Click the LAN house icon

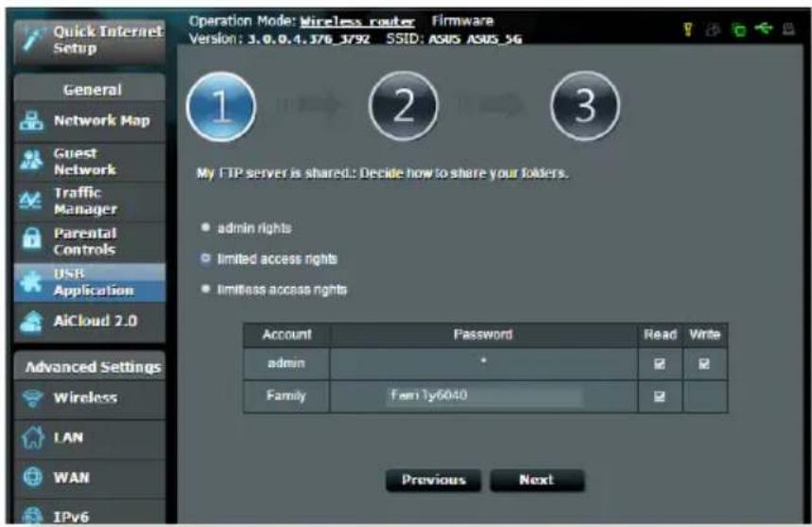[x=33, y=437]
